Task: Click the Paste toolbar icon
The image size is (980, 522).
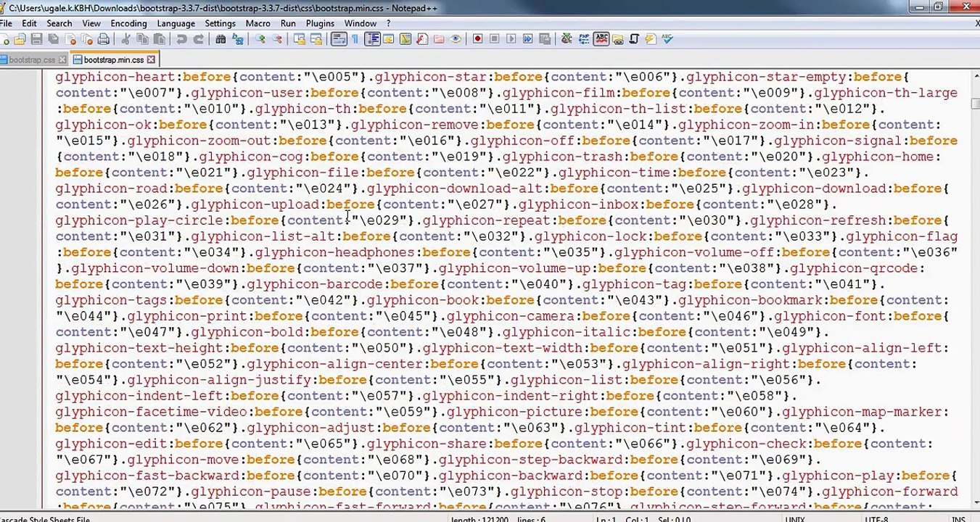Action: coord(159,39)
